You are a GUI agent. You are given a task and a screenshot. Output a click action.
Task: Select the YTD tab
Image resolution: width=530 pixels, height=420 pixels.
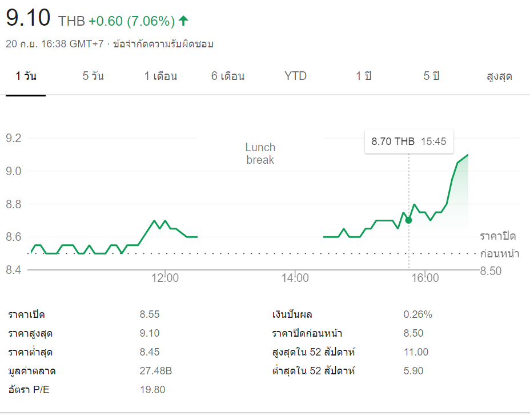coord(295,76)
